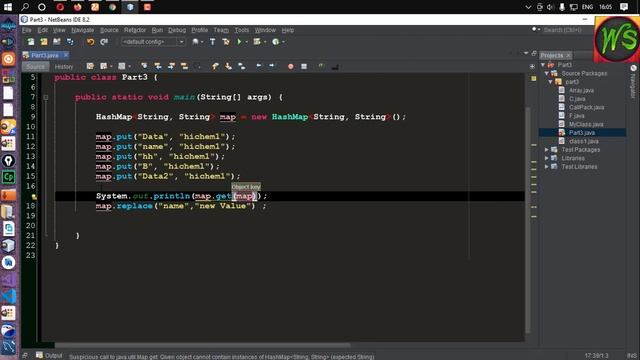Viewport: 640px width, 360px height.
Task: Open the Window menu
Action: tap(265, 30)
